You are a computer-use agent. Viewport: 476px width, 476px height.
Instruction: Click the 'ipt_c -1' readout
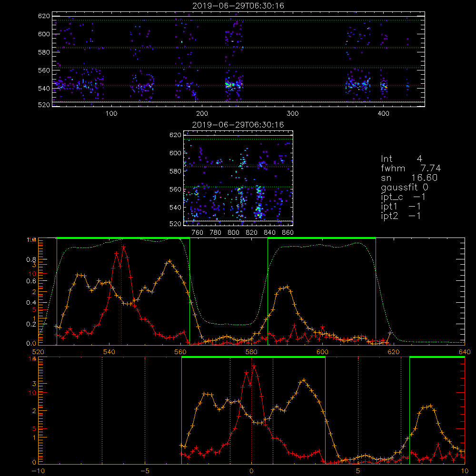[403, 197]
